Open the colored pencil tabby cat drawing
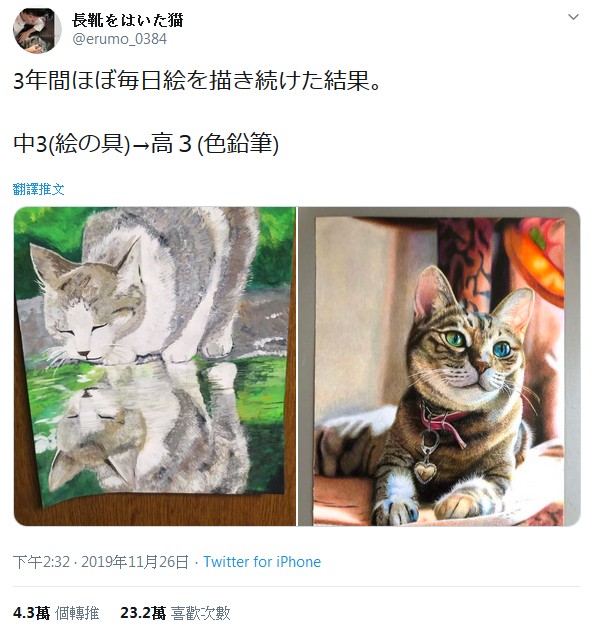 [439, 366]
